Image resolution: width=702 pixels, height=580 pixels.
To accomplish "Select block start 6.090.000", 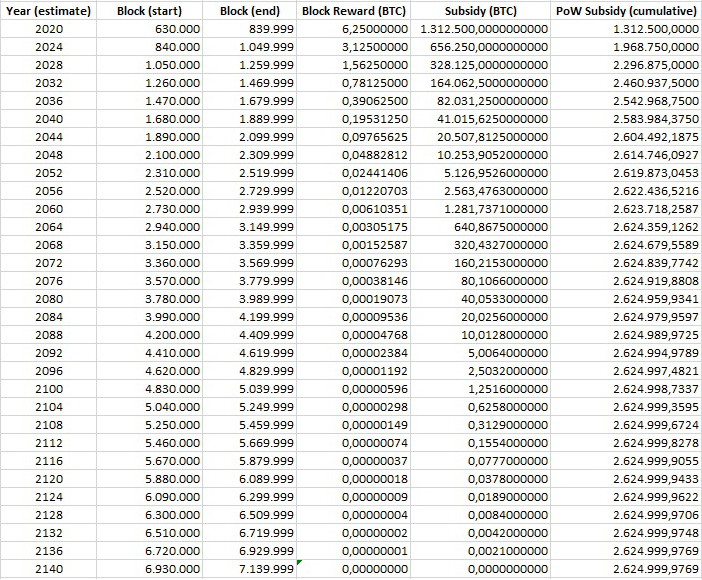I will click(149, 497).
